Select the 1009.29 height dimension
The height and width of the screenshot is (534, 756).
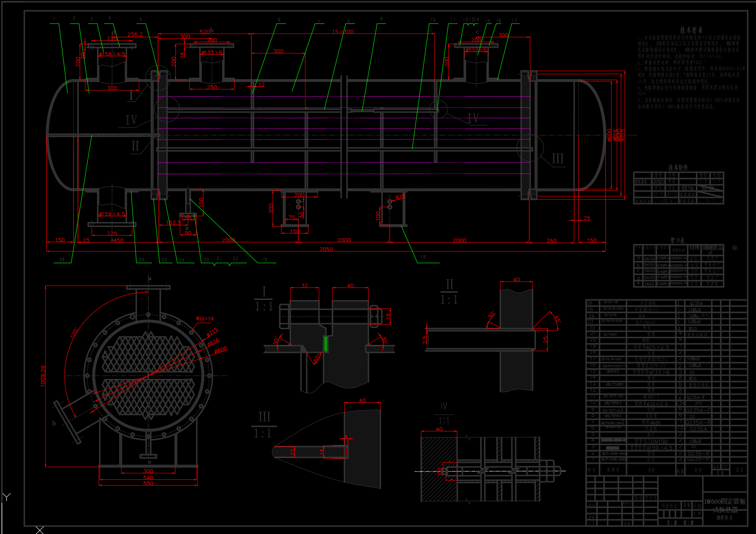[43, 376]
